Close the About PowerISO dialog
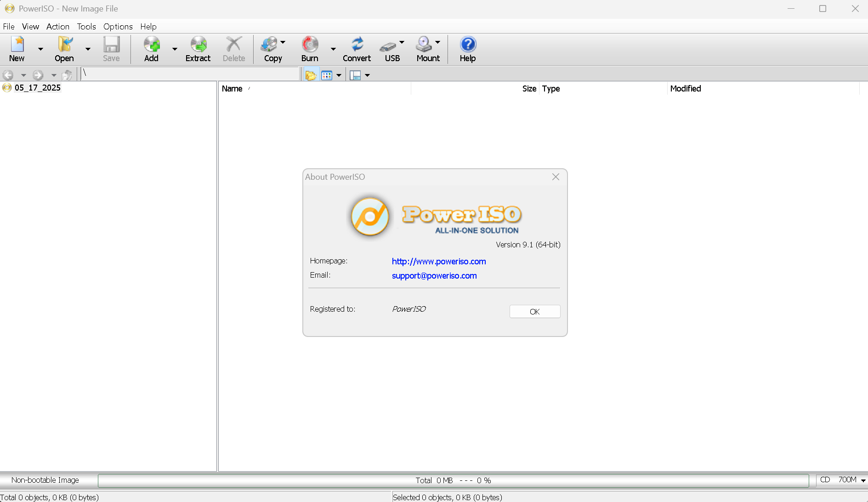868x502 pixels. coord(556,177)
